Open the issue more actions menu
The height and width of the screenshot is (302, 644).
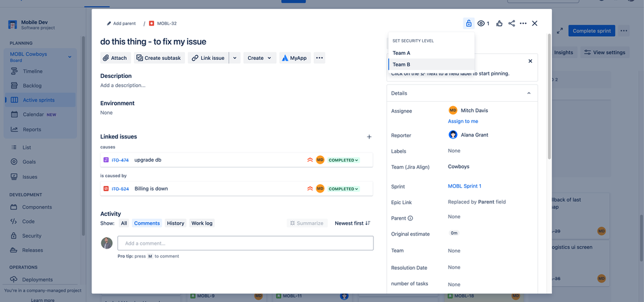point(523,23)
